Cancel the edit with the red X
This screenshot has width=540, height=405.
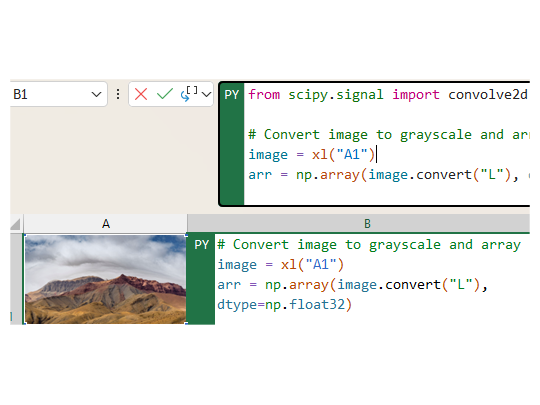click(141, 94)
